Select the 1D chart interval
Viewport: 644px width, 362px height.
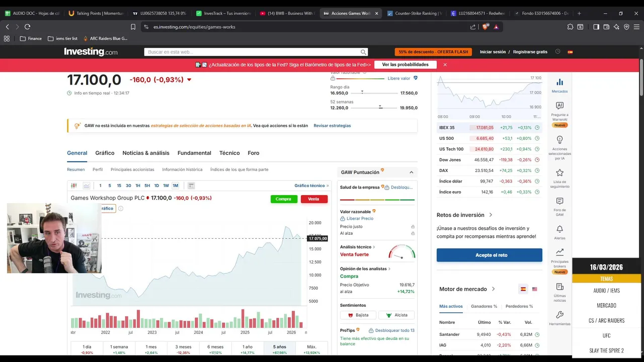click(156, 186)
